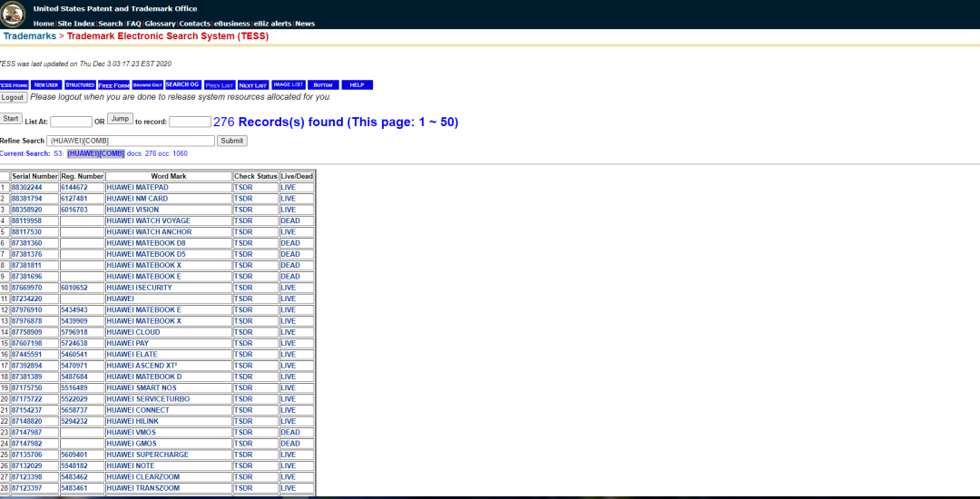980x499 pixels.
Task: Open the Structured search form
Action: 80,85
